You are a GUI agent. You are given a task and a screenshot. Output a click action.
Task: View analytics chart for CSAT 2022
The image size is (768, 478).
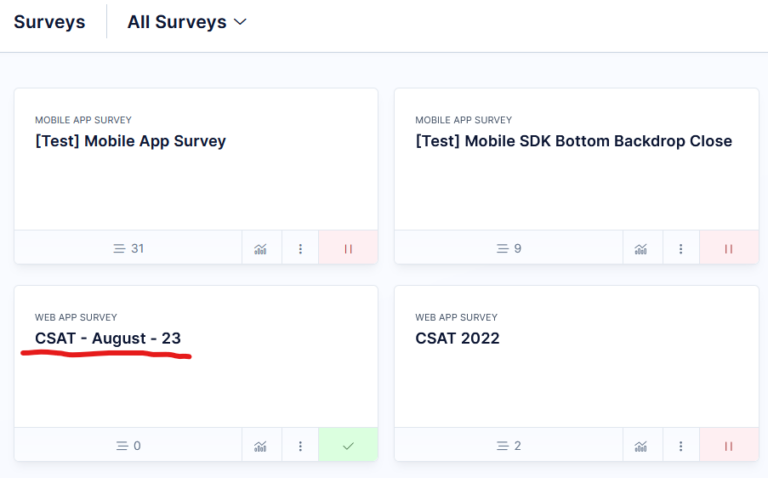pyautogui.click(x=642, y=445)
